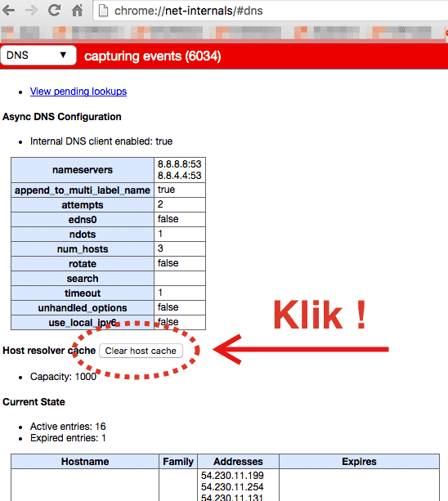448x501 pixels.
Task: Click the dropdown arrow next to DNS
Action: (63, 55)
